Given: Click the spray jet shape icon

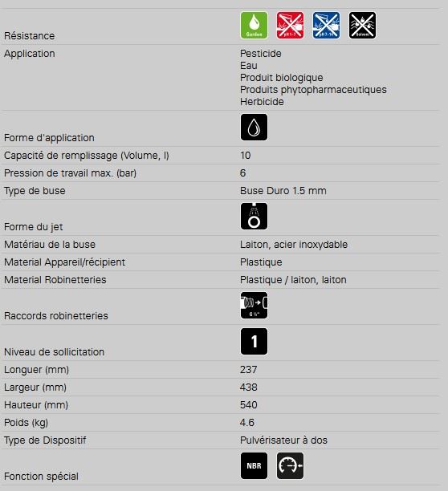Looking at the screenshot, I should point(254,217).
